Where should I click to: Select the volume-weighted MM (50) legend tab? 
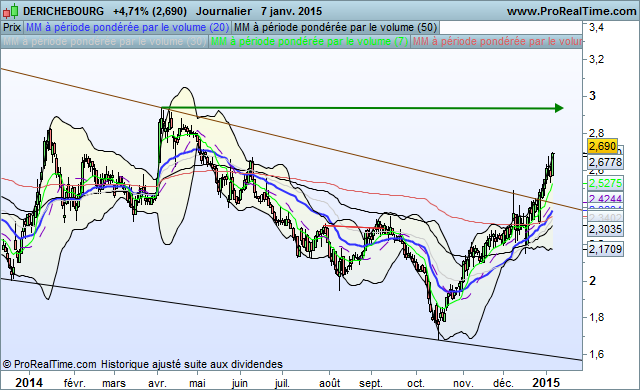pos(336,27)
